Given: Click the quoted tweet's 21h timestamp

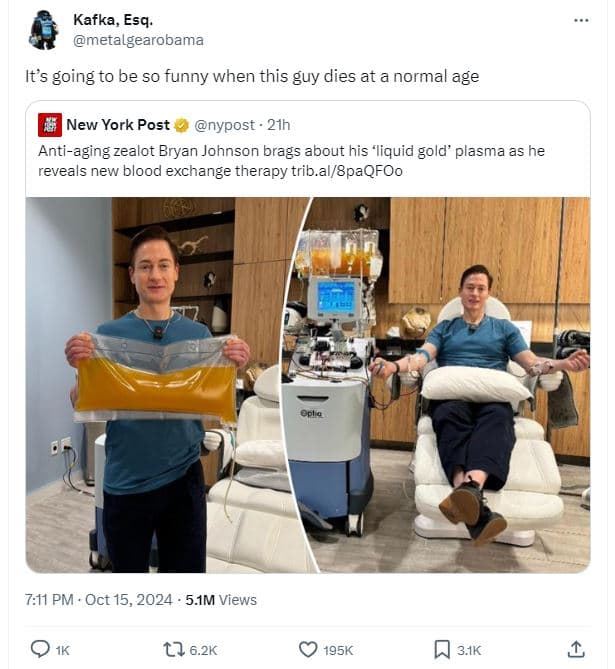Looking at the screenshot, I should tap(280, 126).
